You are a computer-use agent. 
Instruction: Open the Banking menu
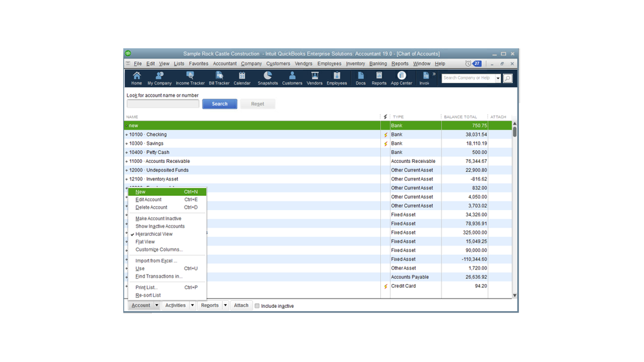pyautogui.click(x=378, y=64)
